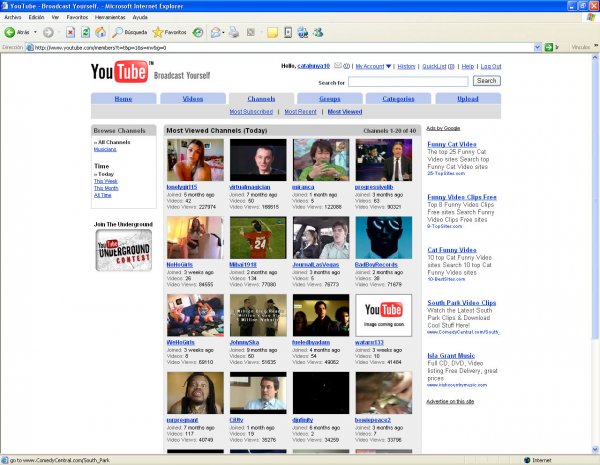Open the Most Subscribed link
This screenshot has width=600, height=465.
pyautogui.click(x=251, y=111)
